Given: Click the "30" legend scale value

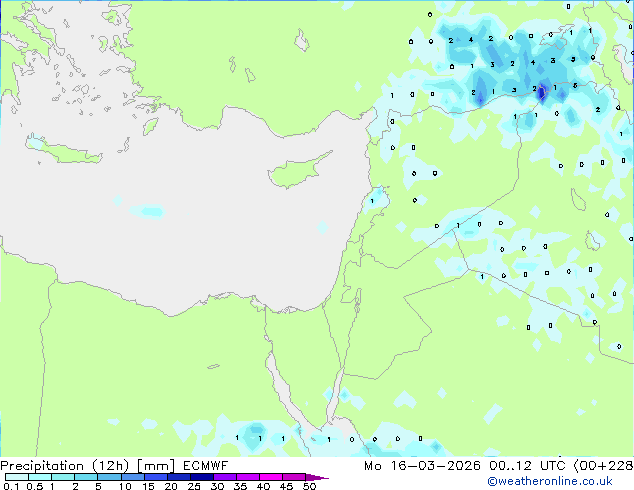Looking at the screenshot, I should (217, 486).
